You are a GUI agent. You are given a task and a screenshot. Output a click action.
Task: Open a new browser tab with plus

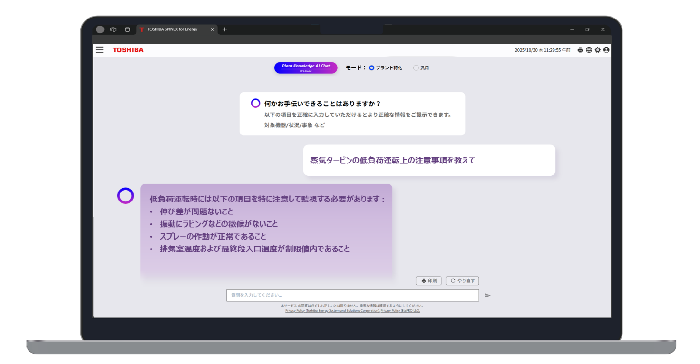(x=225, y=29)
